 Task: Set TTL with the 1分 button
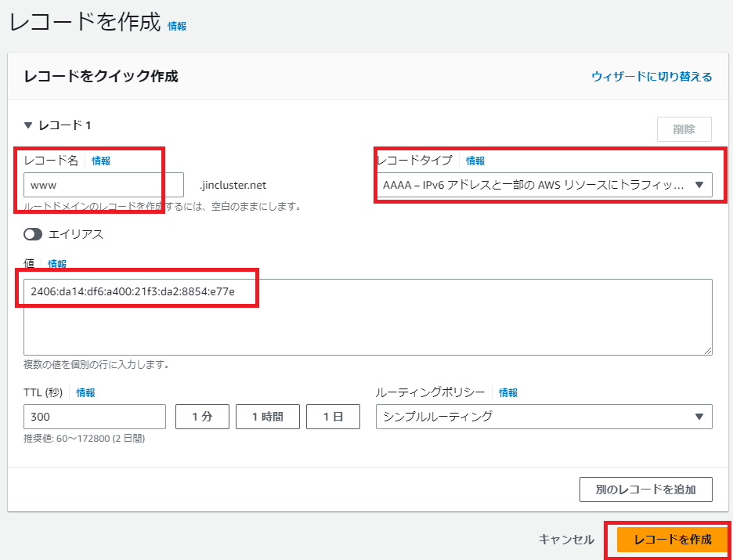click(x=201, y=417)
